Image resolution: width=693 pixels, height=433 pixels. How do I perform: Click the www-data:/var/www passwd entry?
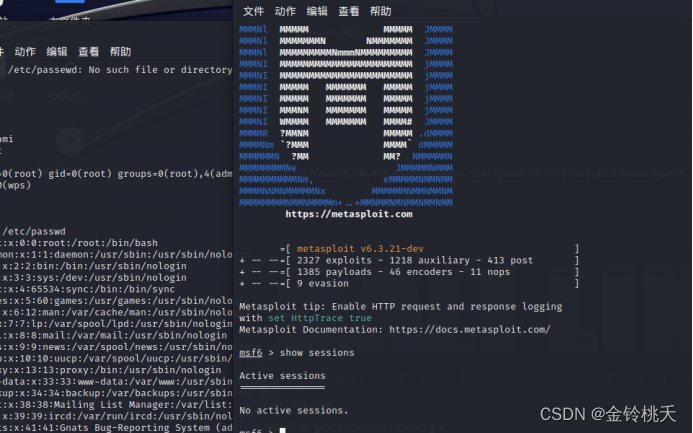tap(116, 381)
